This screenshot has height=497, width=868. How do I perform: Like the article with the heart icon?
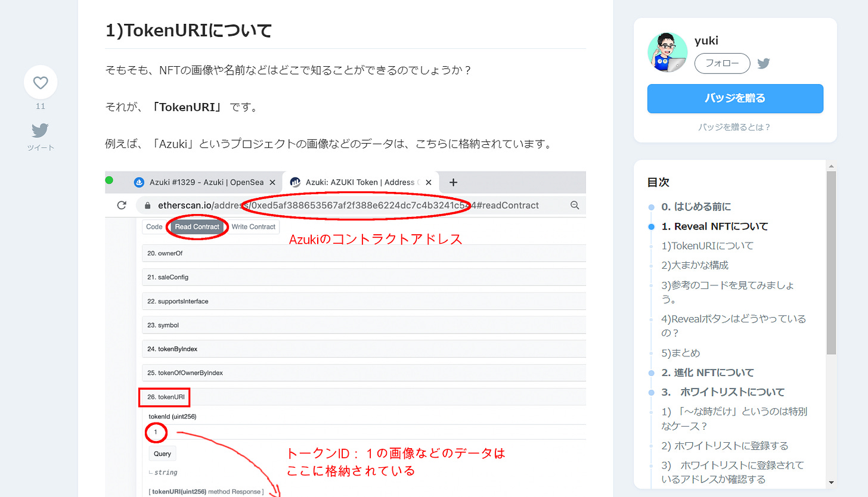coord(41,82)
